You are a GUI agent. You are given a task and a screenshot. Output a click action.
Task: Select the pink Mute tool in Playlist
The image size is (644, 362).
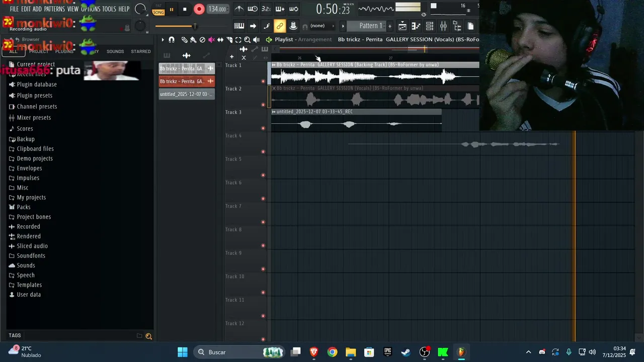[211, 40]
